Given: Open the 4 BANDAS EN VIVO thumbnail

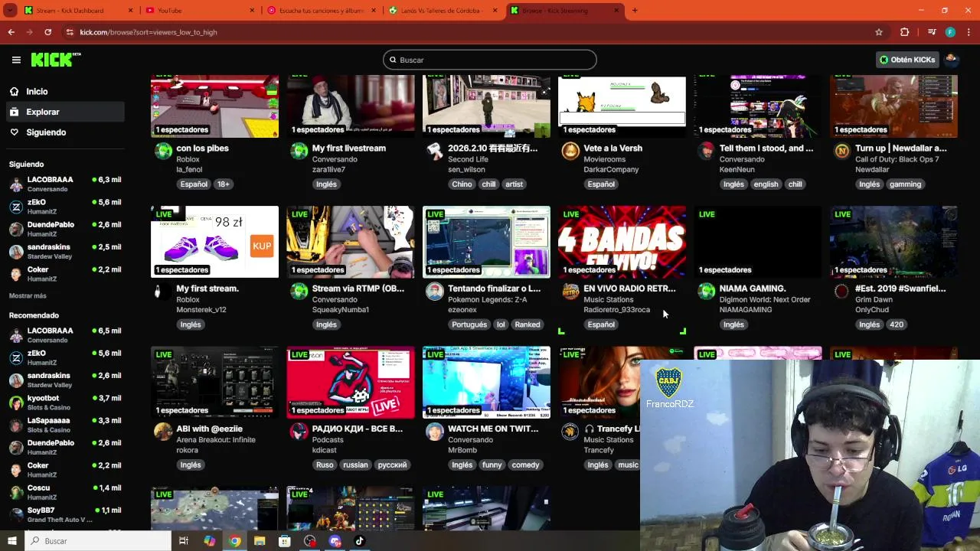Looking at the screenshot, I should (x=622, y=242).
